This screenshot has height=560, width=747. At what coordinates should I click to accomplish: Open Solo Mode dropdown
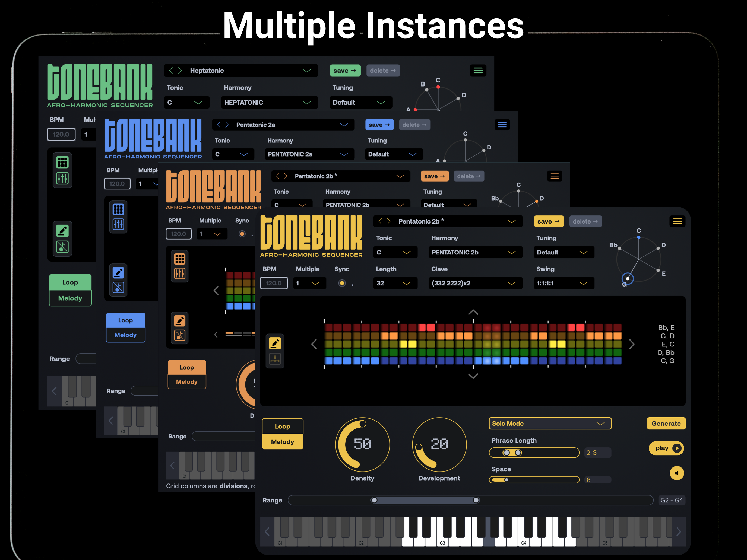pyautogui.click(x=550, y=423)
